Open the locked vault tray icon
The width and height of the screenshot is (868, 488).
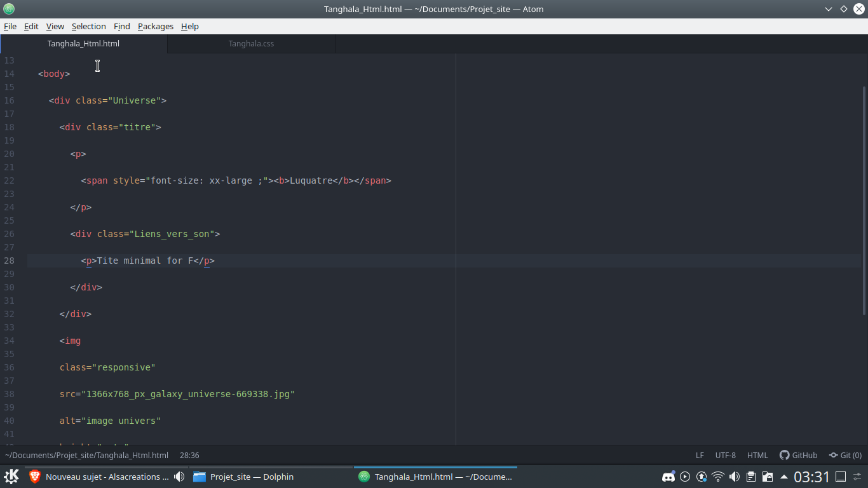(x=768, y=477)
